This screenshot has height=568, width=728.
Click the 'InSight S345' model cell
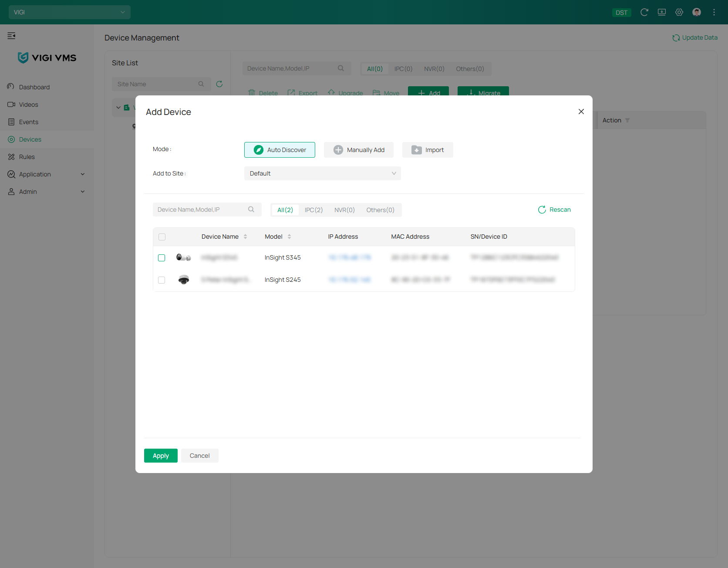tap(283, 257)
